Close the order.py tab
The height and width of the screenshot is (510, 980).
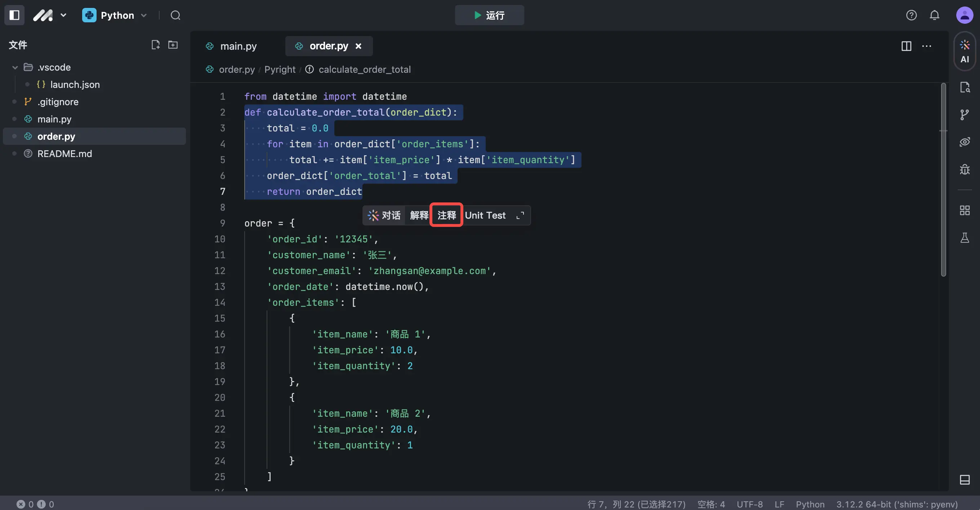click(x=358, y=46)
